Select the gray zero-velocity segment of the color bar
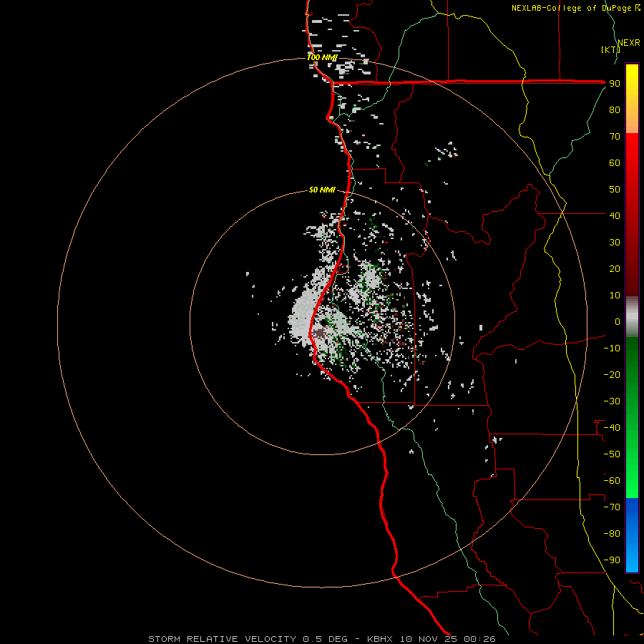Image resolution: width=644 pixels, height=644 pixels. (632, 317)
